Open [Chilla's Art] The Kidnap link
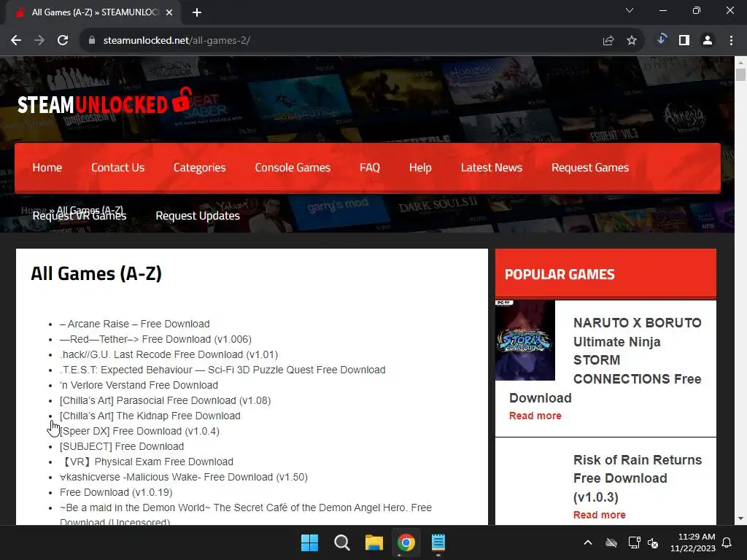The height and width of the screenshot is (560, 747). [150, 416]
